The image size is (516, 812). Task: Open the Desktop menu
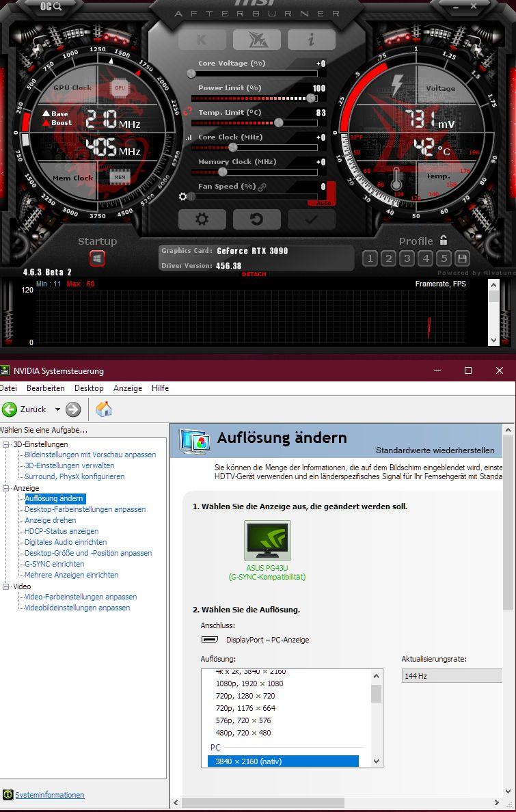pyautogui.click(x=89, y=388)
